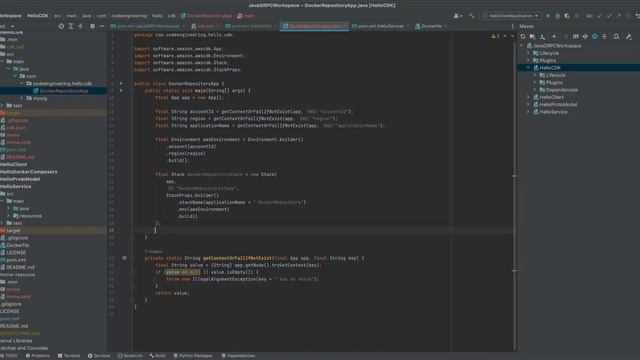640x360 pixels.
Task: Open the Terminal tool window
Action: 69,356
